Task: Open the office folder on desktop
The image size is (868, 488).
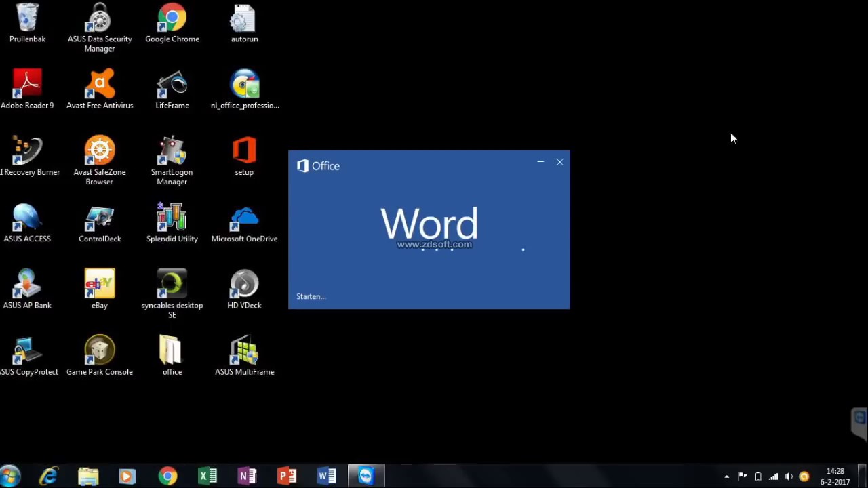Action: coord(172,356)
